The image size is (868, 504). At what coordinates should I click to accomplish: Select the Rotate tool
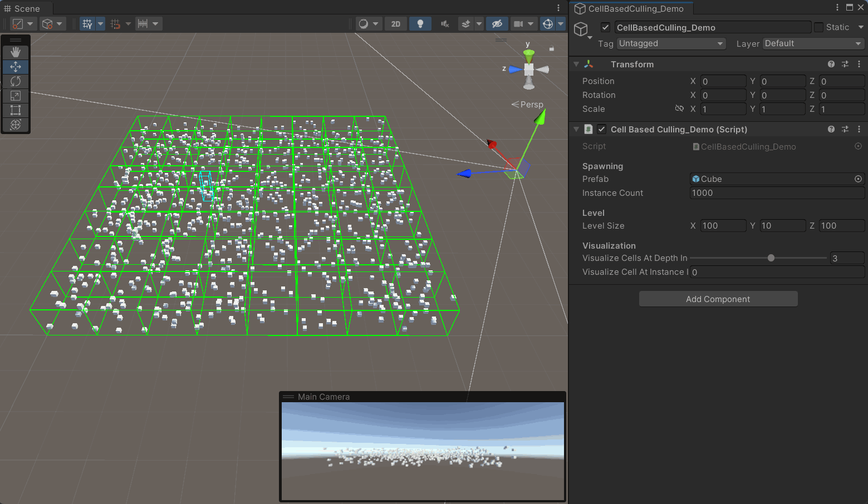tap(16, 81)
